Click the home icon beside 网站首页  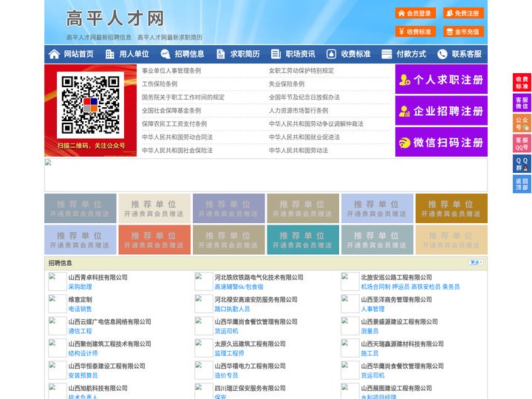(x=54, y=54)
